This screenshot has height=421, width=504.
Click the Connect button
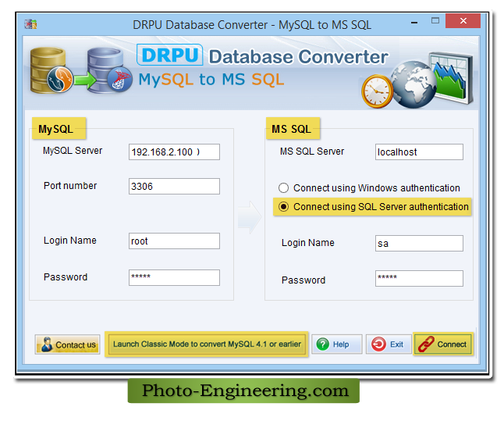[443, 344]
